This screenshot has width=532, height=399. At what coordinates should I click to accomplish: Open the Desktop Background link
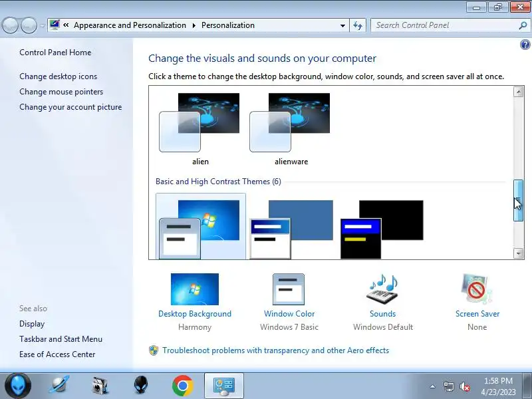click(195, 314)
